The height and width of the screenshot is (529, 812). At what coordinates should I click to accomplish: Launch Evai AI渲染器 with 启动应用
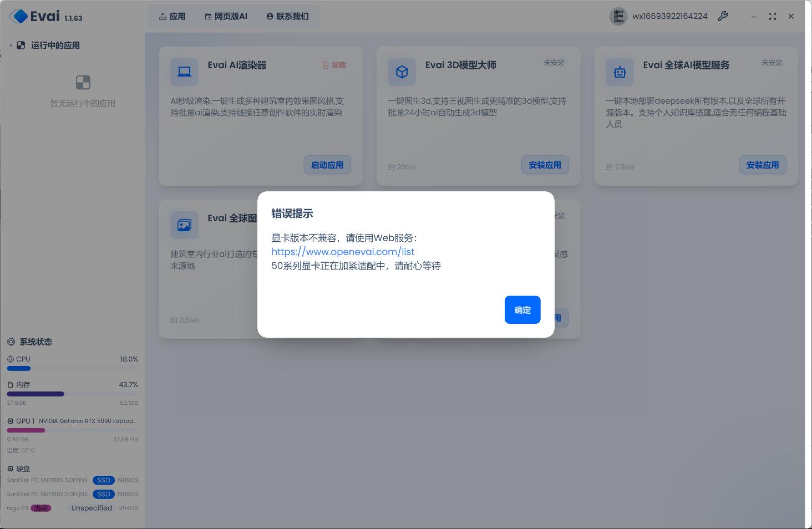pyautogui.click(x=327, y=165)
